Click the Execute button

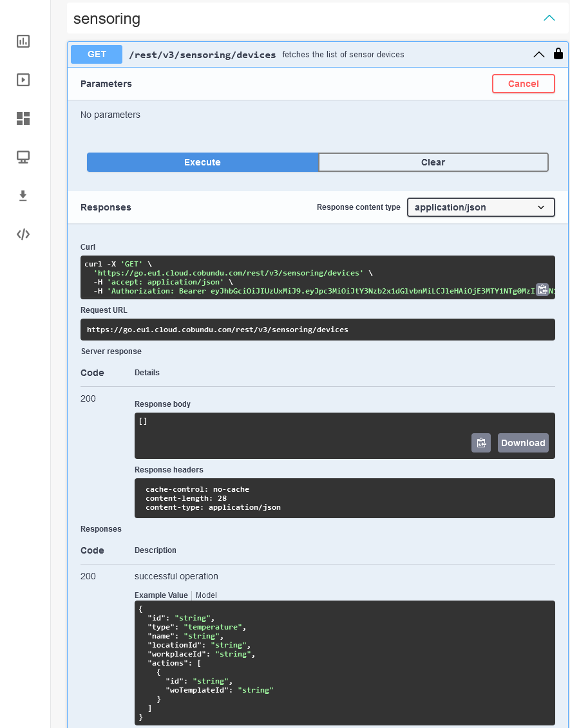click(x=202, y=162)
